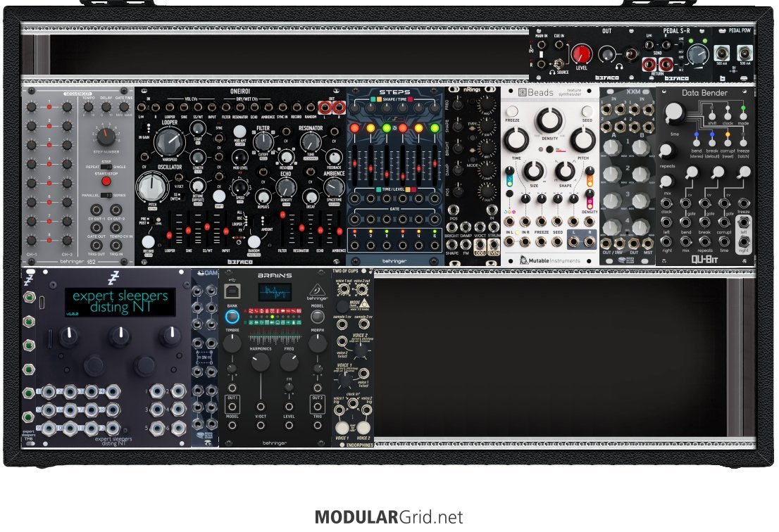Click the Beads DENSITY knob
This screenshot has height=532, width=779.
549,120
